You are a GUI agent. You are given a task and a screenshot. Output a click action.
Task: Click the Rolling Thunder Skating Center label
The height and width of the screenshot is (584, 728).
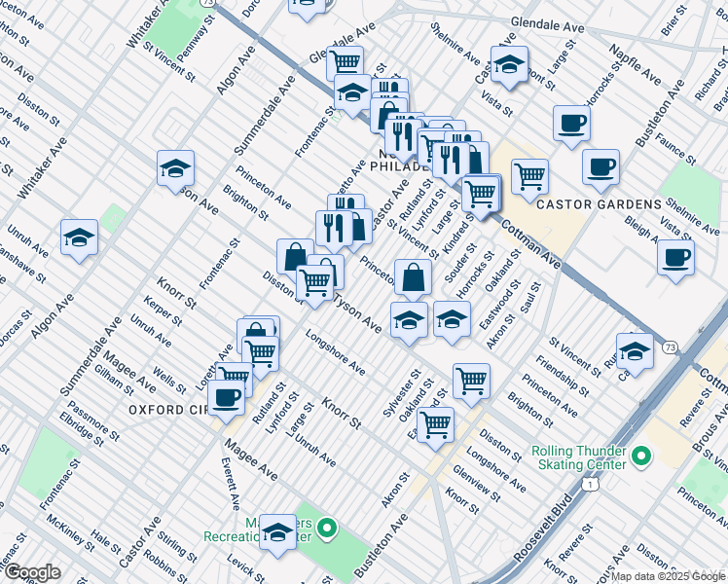point(579,457)
